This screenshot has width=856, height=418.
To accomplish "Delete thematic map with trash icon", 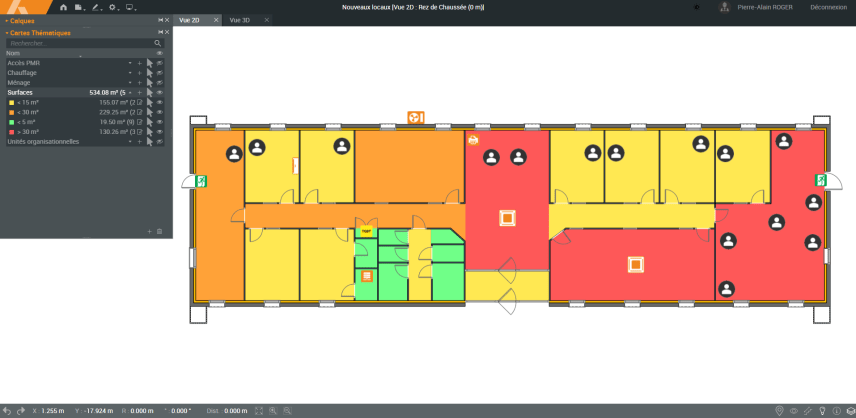I will [159, 231].
